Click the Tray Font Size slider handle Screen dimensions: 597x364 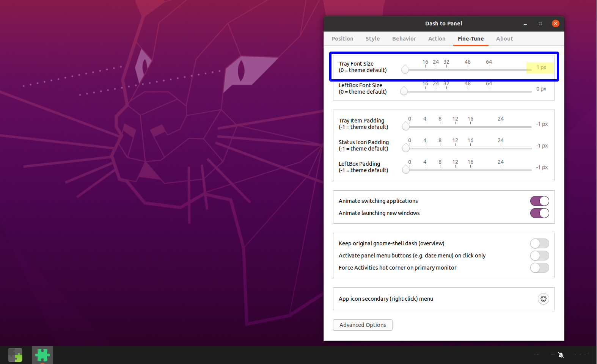coord(405,69)
